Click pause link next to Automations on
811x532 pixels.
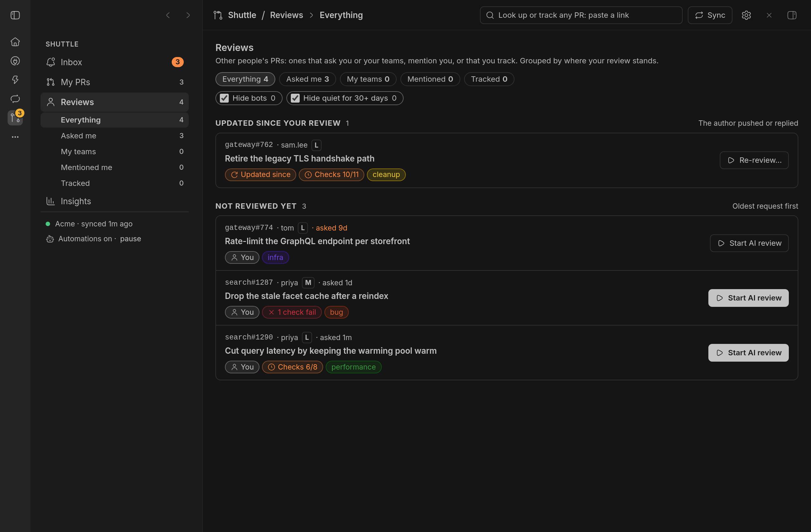click(130, 239)
